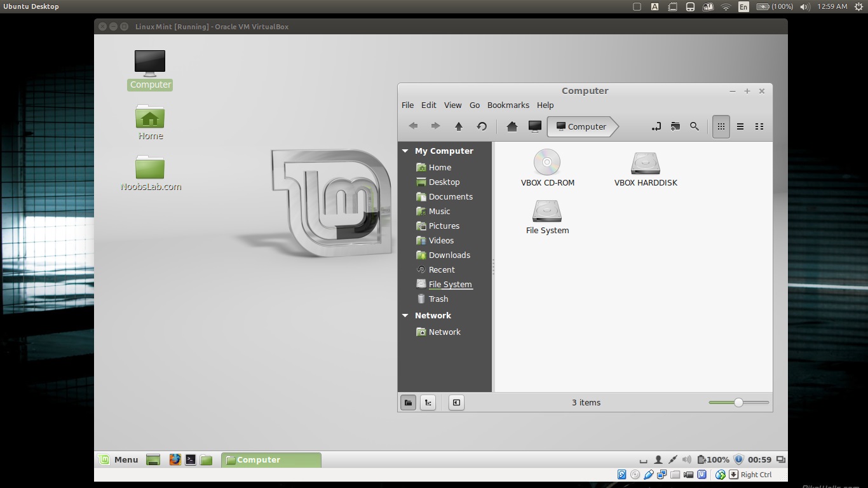
Task: Collapse the My Computer section
Action: (405, 151)
